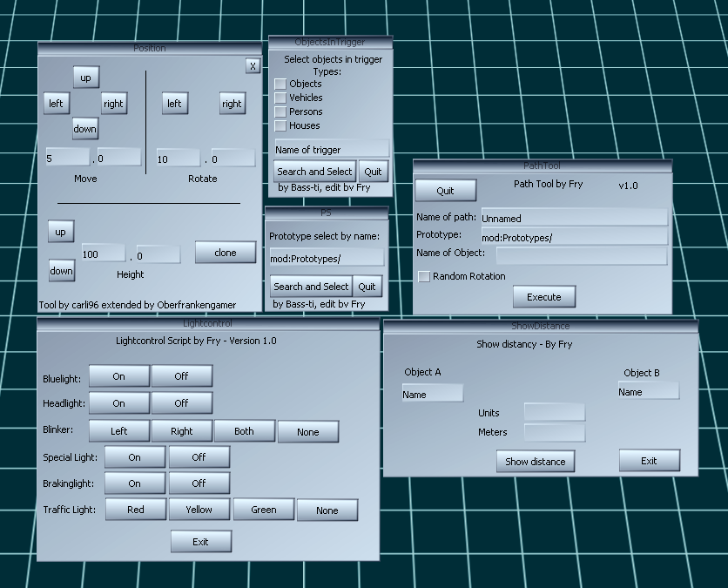Close the Position window with X
This screenshot has height=588, width=728.
(252, 66)
